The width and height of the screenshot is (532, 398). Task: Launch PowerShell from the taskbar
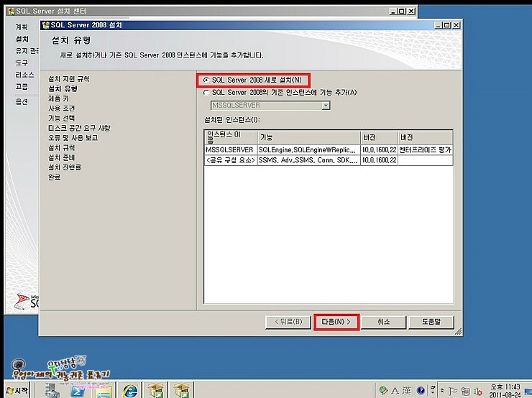point(78,391)
